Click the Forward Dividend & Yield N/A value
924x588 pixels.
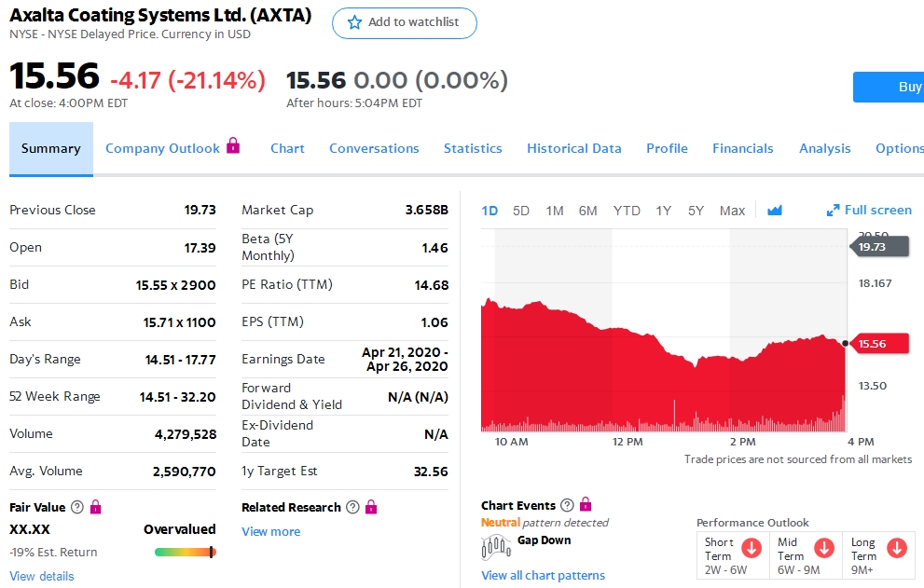coord(418,397)
